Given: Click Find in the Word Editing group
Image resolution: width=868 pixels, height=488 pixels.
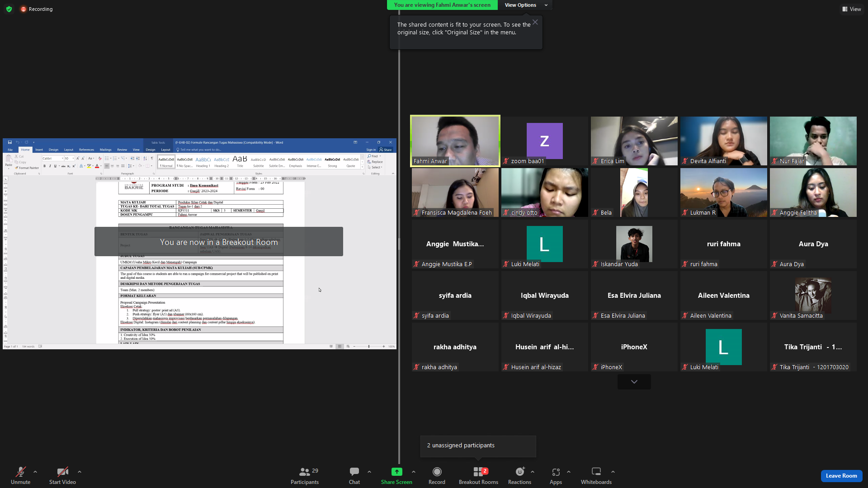Looking at the screenshot, I should [373, 156].
